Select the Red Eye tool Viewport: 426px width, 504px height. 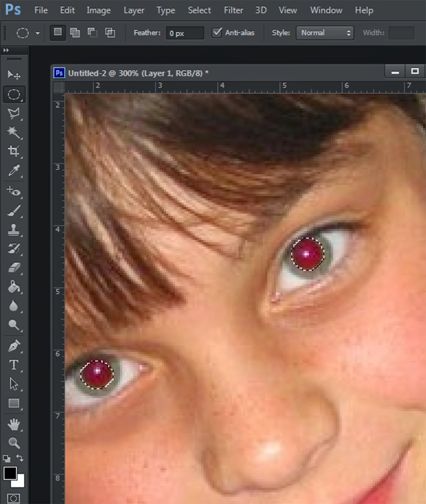tap(14, 191)
